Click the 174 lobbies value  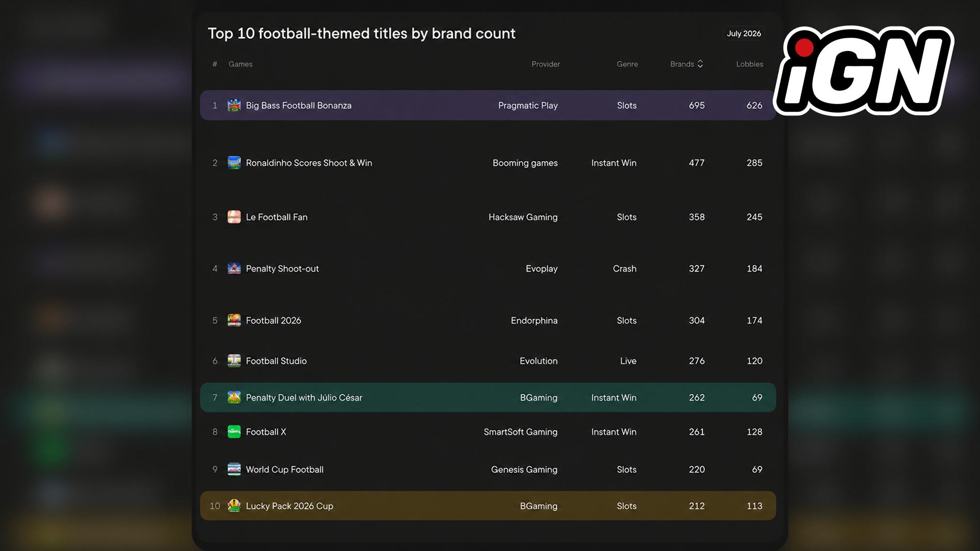754,320
